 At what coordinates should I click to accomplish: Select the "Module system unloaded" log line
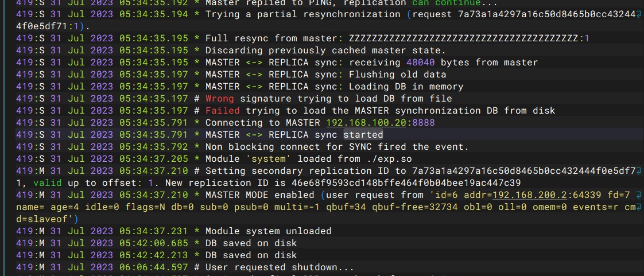tap(268, 231)
